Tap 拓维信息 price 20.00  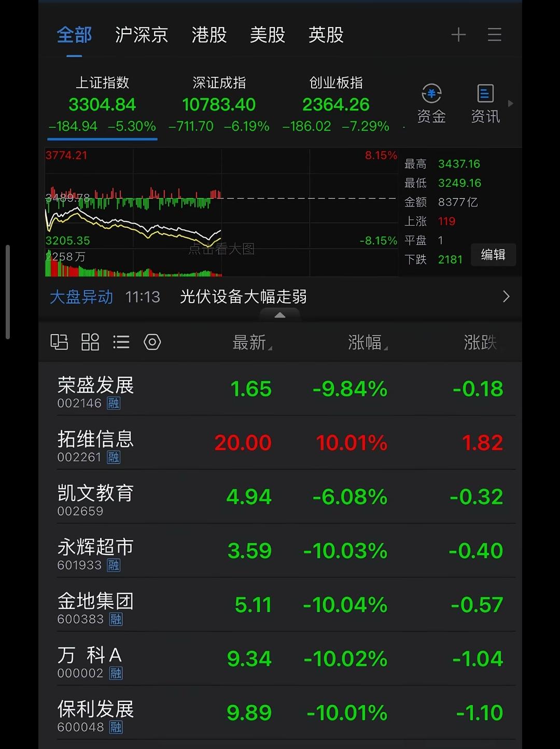pos(243,443)
